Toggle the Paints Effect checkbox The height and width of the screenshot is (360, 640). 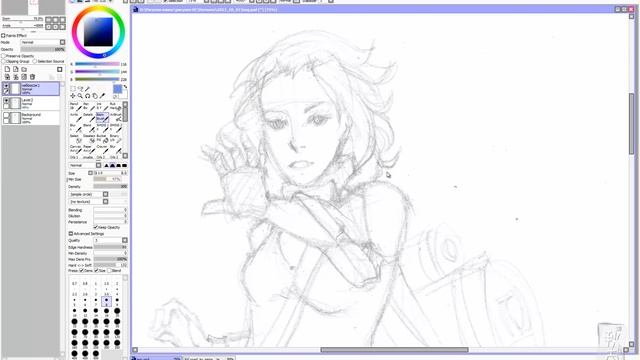tap(3, 36)
